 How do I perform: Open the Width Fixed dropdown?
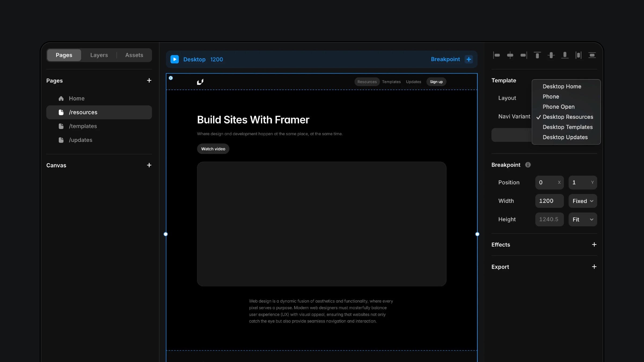[x=583, y=201]
